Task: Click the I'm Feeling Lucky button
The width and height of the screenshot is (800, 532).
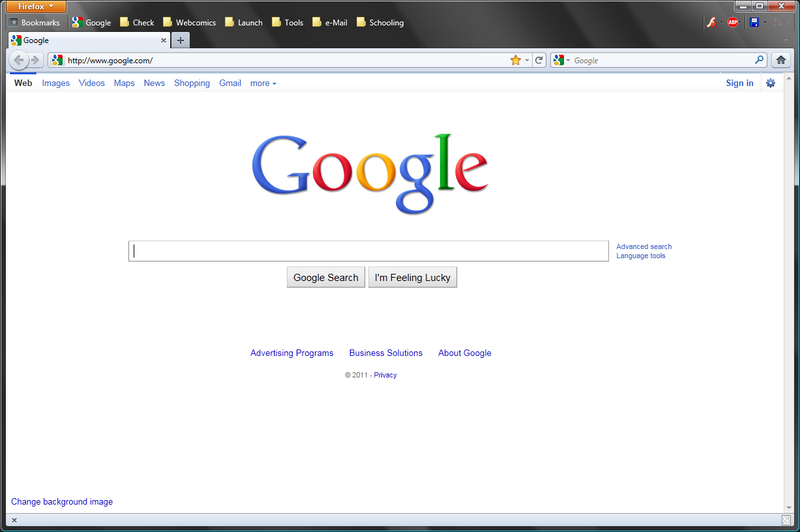Action: 412,277
